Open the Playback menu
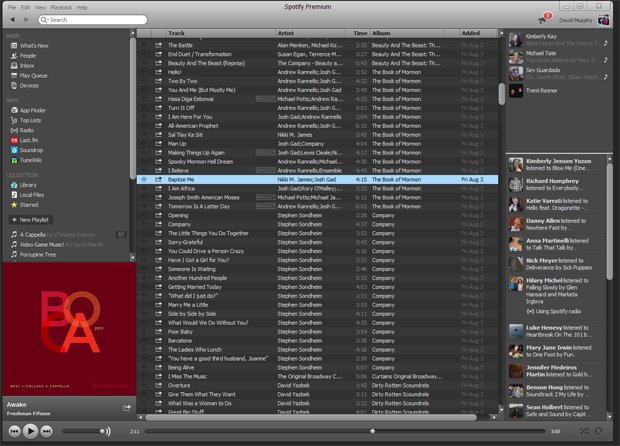620x446 pixels. [61, 7]
